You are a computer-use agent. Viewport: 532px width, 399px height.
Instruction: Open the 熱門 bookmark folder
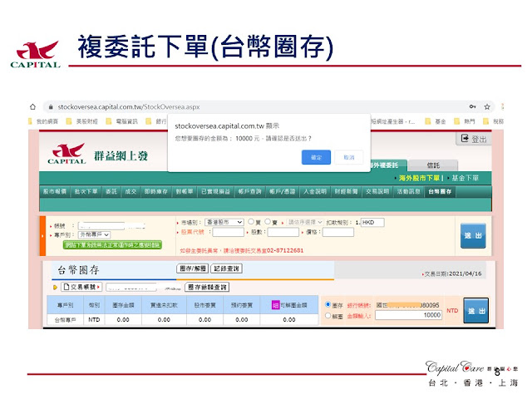click(465, 121)
